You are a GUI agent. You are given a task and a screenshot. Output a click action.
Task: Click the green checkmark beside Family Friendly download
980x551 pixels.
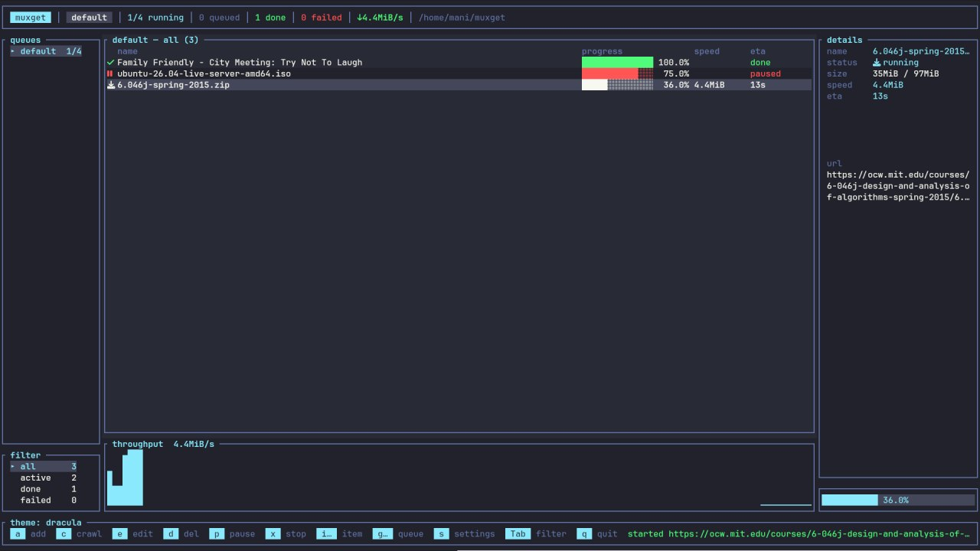point(110,63)
